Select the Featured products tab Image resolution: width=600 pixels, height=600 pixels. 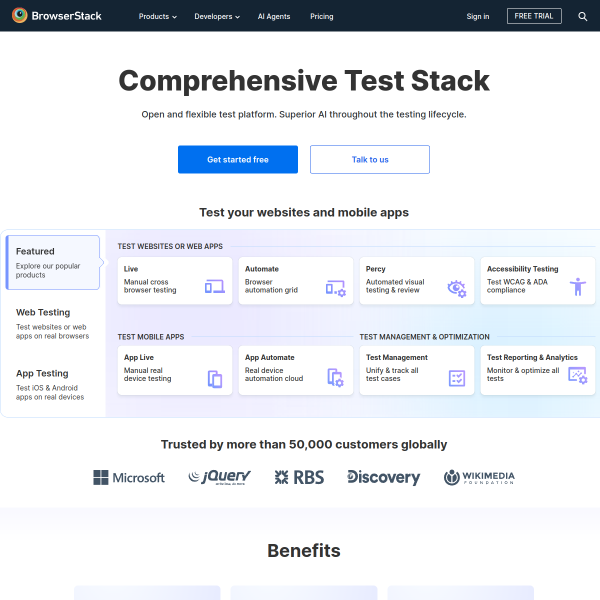pyautogui.click(x=53, y=262)
